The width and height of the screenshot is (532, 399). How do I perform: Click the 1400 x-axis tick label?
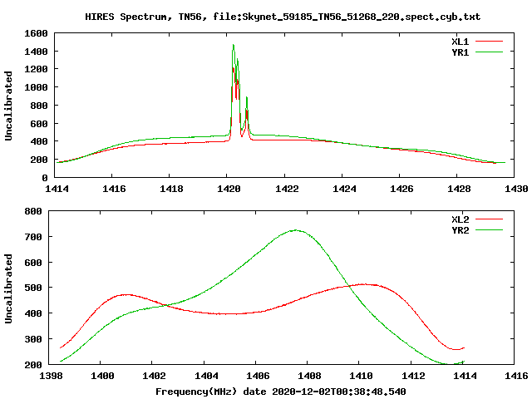tap(102, 376)
